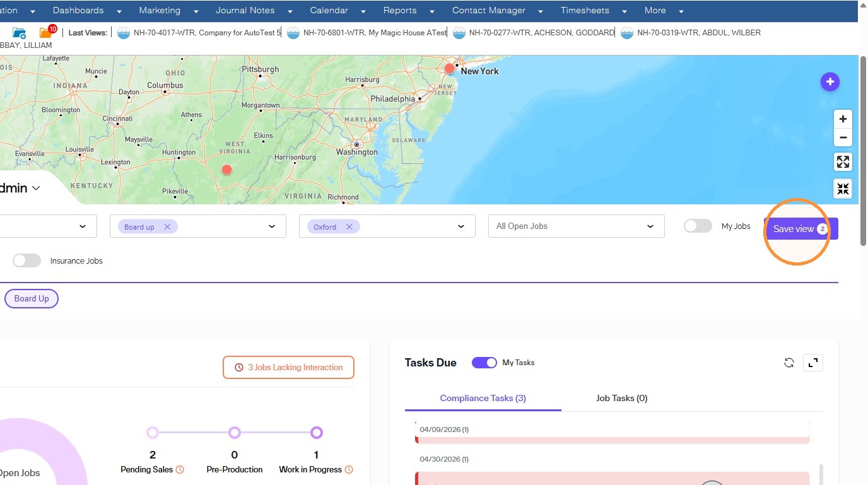Expand map to fullscreen with arrows icon
Screen dimensions: 868x485
843,162
